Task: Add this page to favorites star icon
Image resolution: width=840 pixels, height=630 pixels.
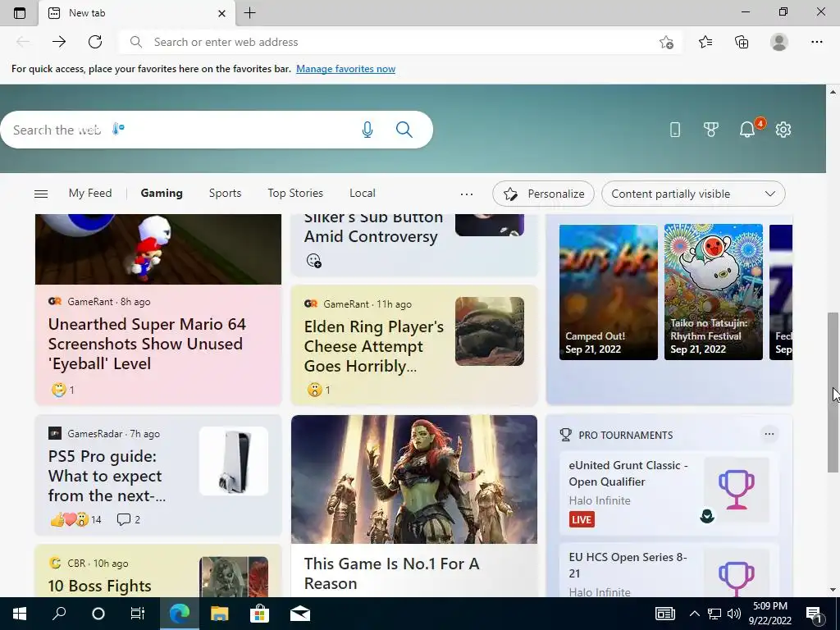Action: tap(666, 43)
